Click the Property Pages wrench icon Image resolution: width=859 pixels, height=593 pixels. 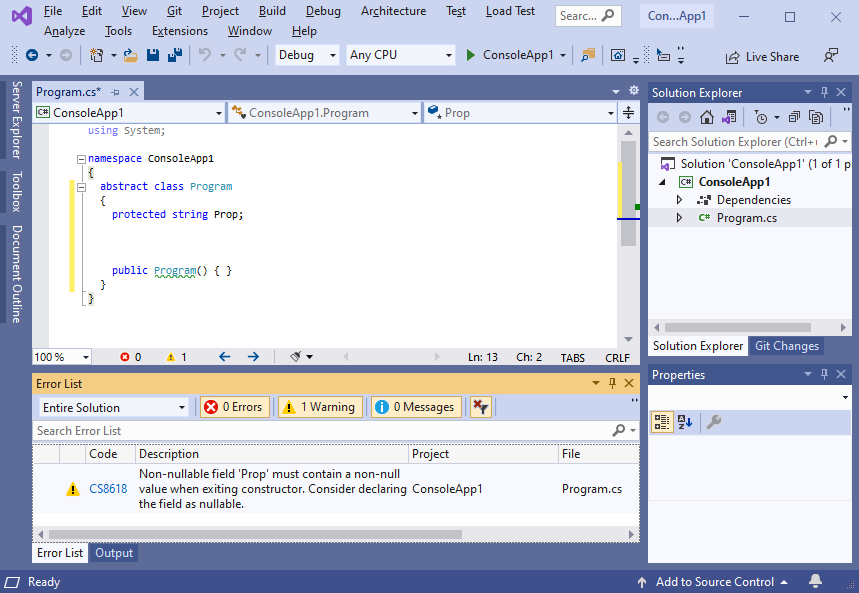(x=713, y=422)
